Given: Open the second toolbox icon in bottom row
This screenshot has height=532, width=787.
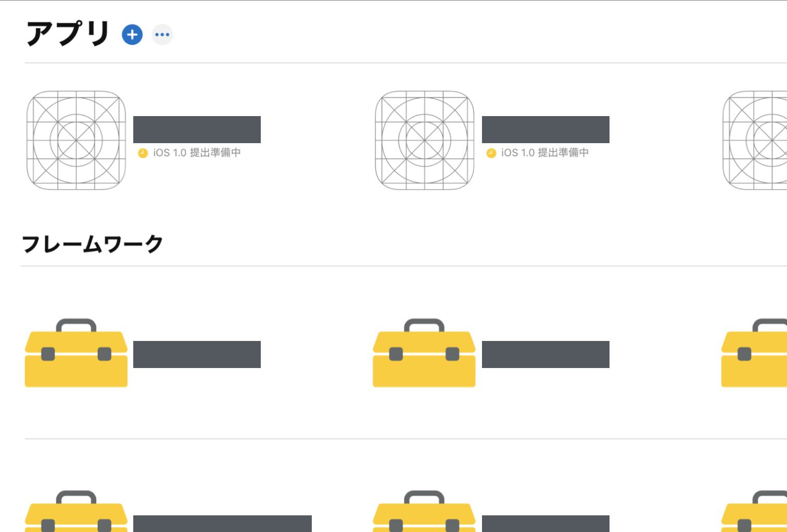Looking at the screenshot, I should (424, 511).
